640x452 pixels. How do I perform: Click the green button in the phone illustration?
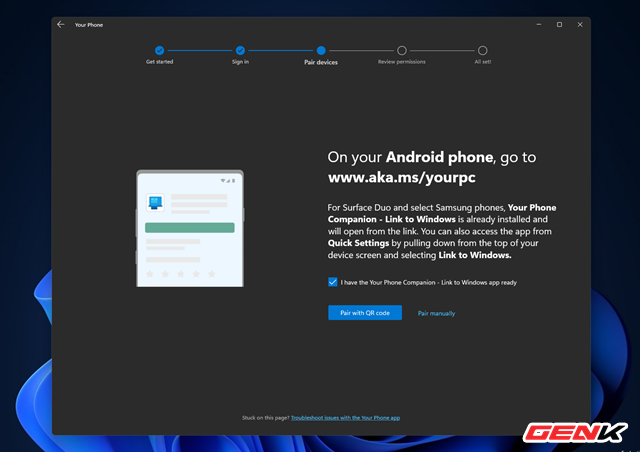click(x=190, y=227)
